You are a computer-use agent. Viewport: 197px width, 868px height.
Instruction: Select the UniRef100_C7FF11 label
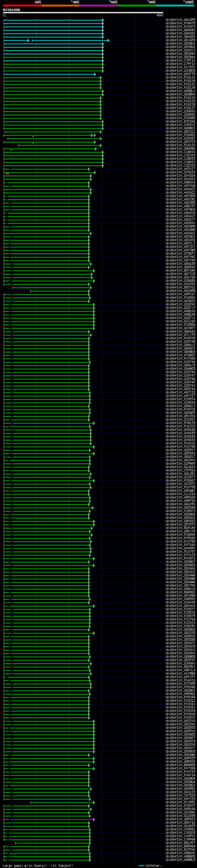coord(180,60)
